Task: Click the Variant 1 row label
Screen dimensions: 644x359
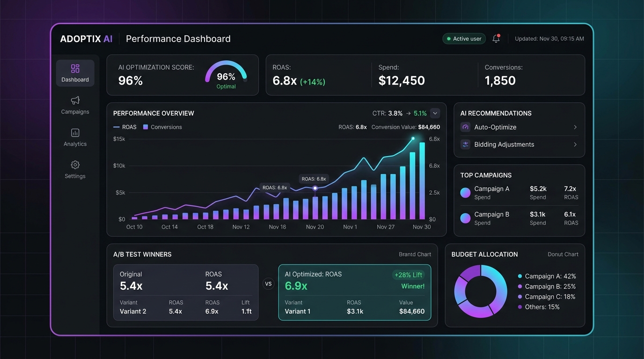Action: point(298,311)
